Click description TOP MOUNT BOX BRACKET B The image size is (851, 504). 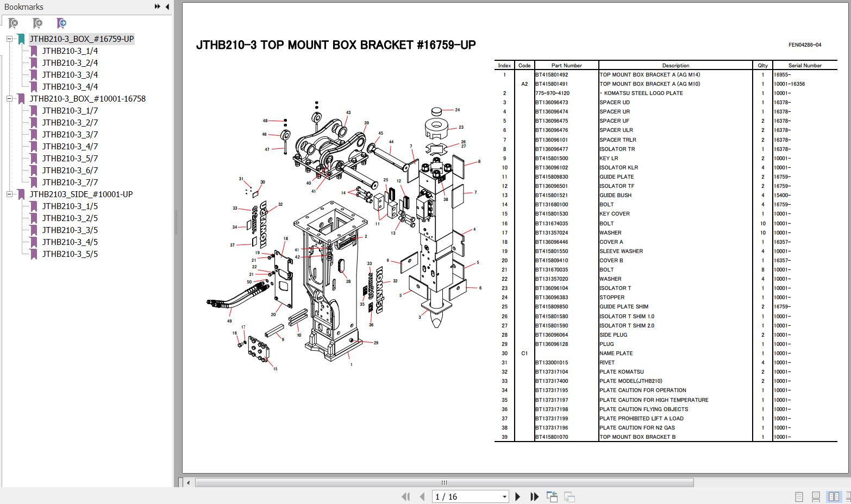pyautogui.click(x=637, y=437)
